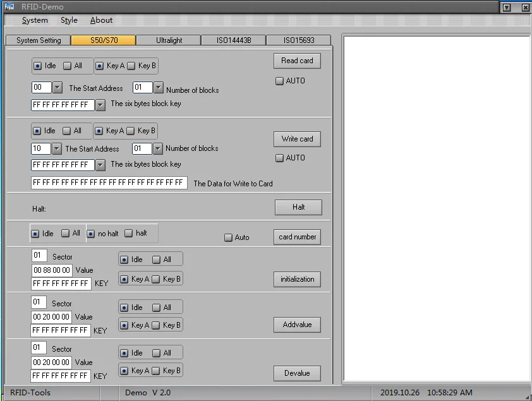Image resolution: width=532 pixels, height=401 pixels.
Task: Click the roll-up arrow button in title bar
Action: coord(507,8)
